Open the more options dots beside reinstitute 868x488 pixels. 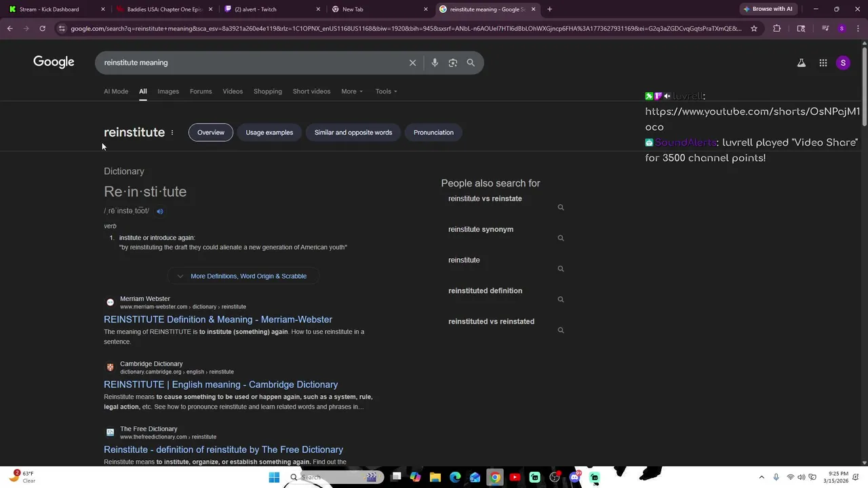coord(172,132)
